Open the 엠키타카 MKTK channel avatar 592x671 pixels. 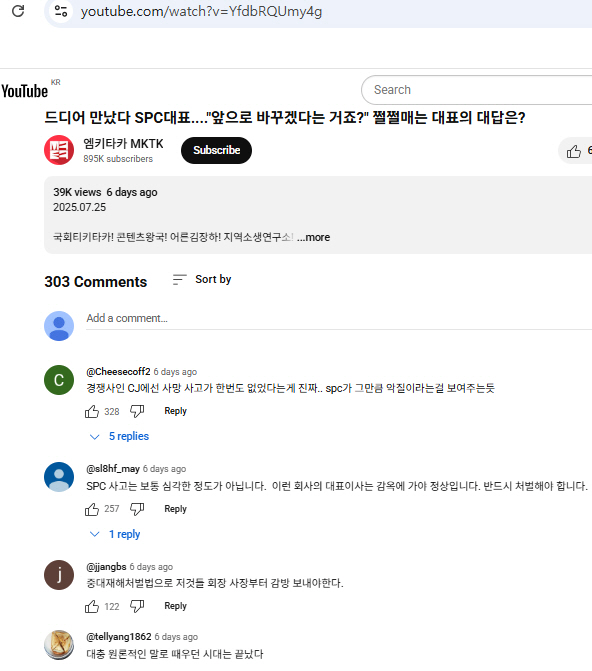[59, 150]
